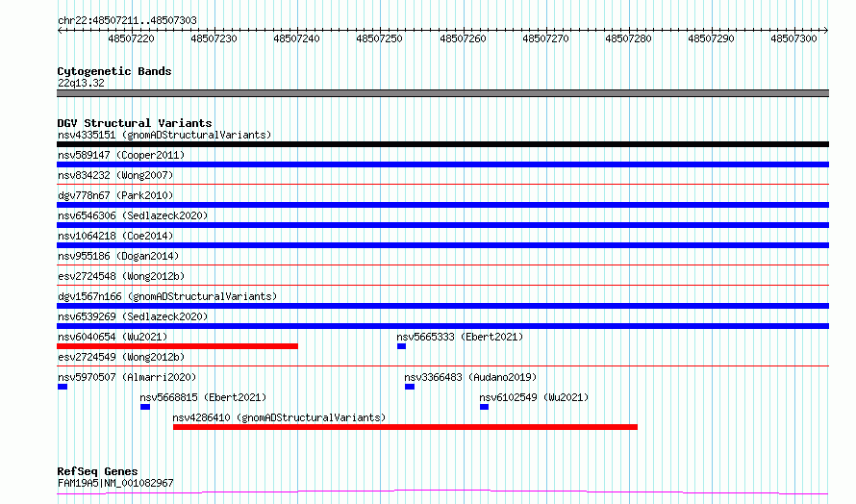Open nsv5668815 (Ebert2021) label
This screenshot has width=856, height=504.
click(203, 397)
